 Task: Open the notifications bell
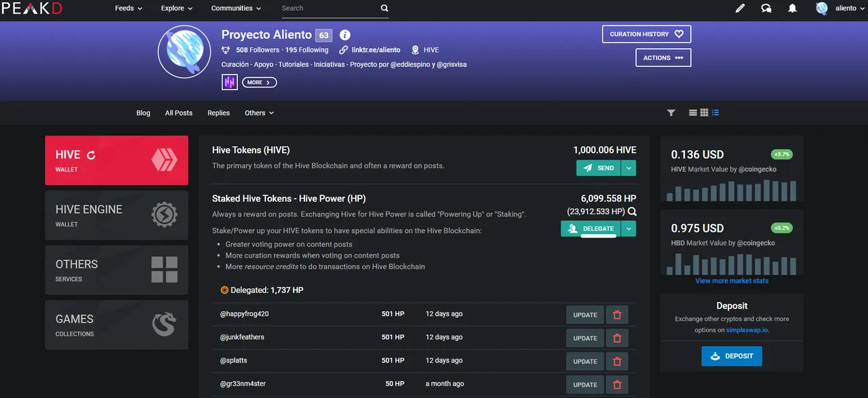coord(792,8)
